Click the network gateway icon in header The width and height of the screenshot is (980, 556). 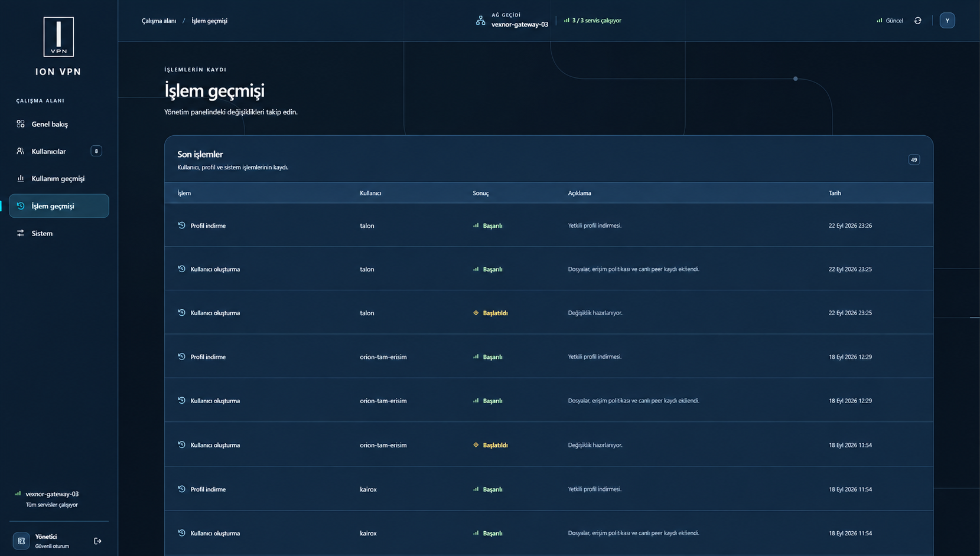coord(481,21)
